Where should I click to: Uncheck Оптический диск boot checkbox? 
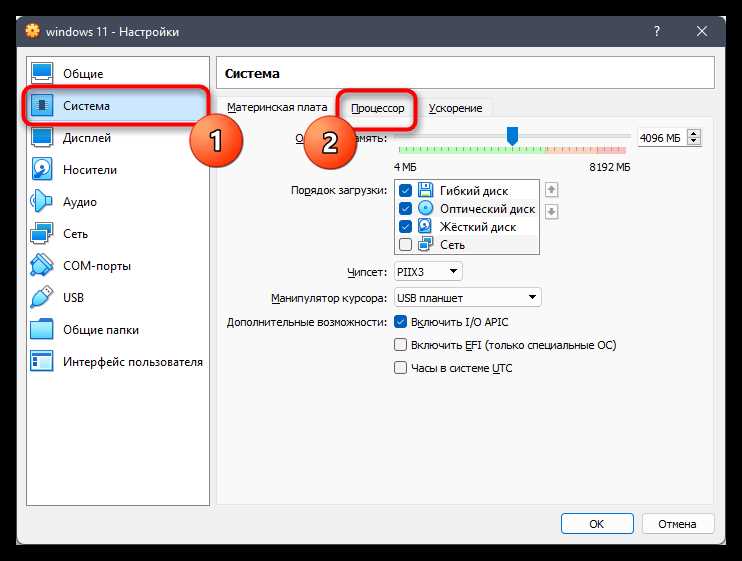pos(406,208)
